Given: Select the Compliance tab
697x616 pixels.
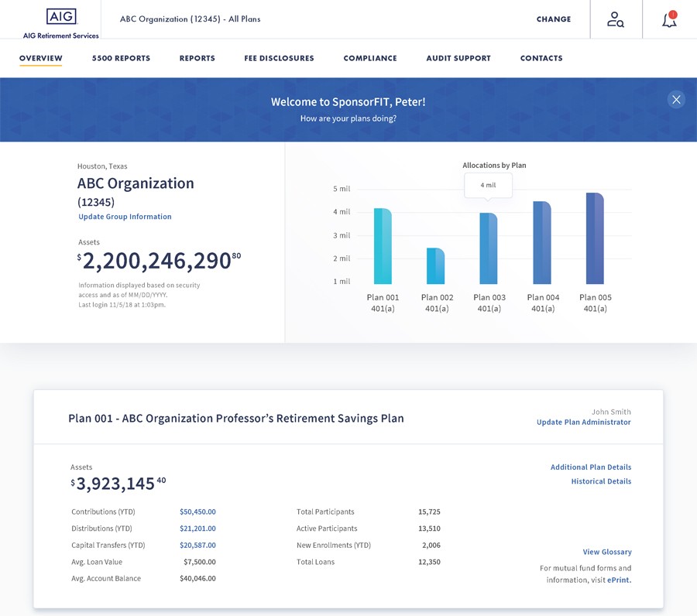Looking at the screenshot, I should click(370, 58).
